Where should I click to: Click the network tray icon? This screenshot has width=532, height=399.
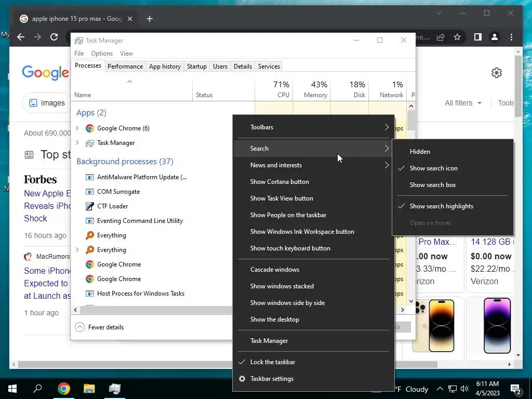(x=453, y=389)
